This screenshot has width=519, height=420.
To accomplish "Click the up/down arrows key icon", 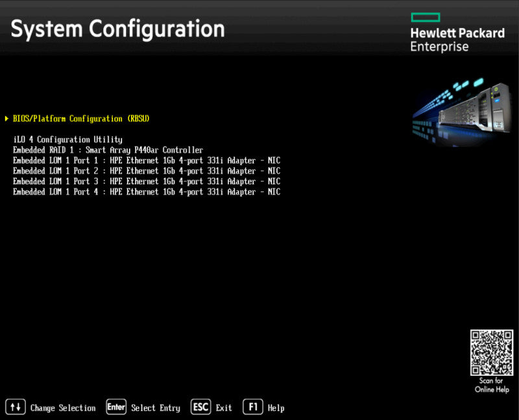I will (15, 407).
